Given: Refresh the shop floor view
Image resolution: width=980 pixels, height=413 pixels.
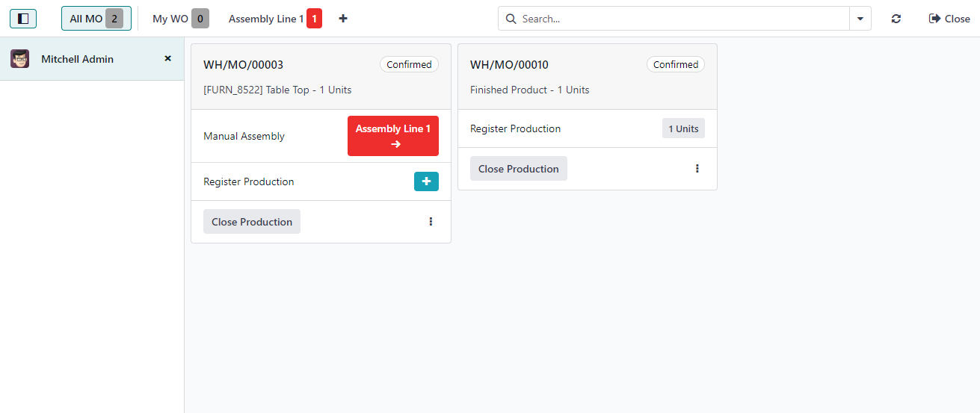Looking at the screenshot, I should coord(896,19).
